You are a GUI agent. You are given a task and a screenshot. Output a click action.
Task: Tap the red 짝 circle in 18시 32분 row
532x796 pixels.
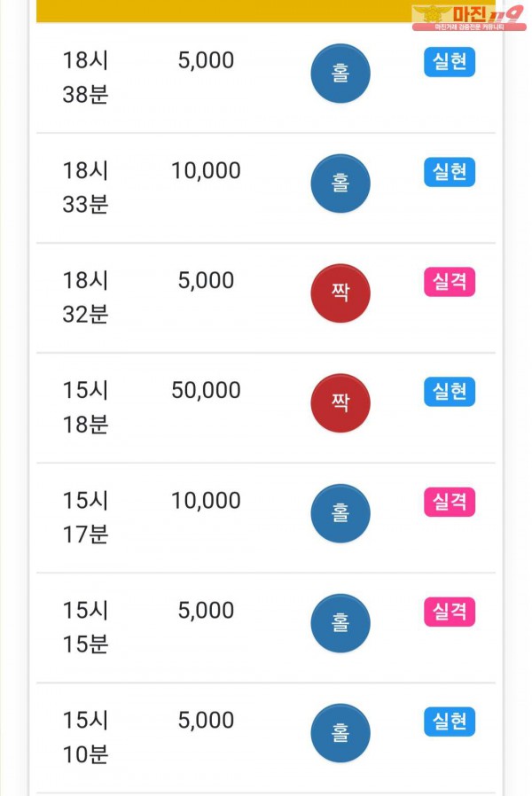click(340, 293)
